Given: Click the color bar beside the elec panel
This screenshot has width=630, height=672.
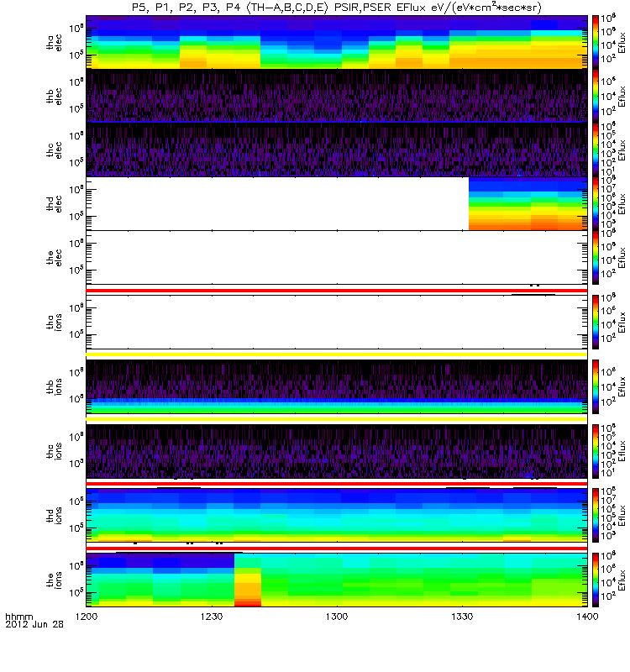Looking at the screenshot, I should point(596,258).
